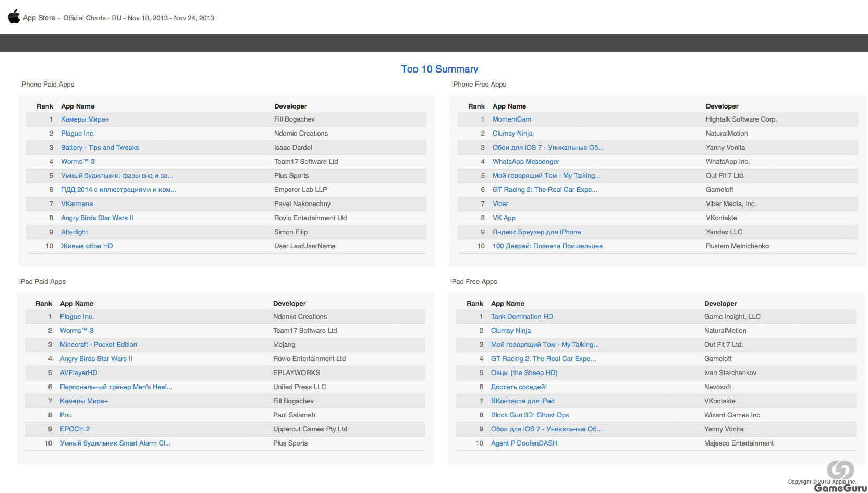Open Камеры Мира+ in iPad Paid Apps
The width and height of the screenshot is (868, 493).
84,401
